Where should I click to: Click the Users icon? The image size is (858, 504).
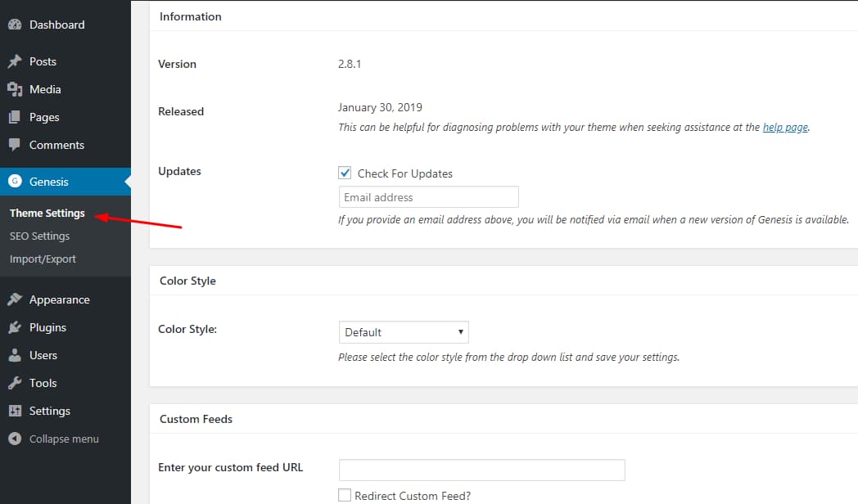click(x=15, y=355)
